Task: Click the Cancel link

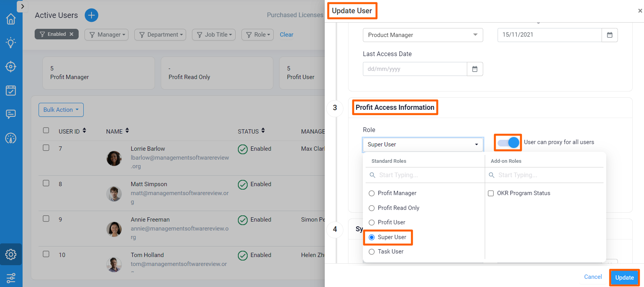Action: coord(593,277)
